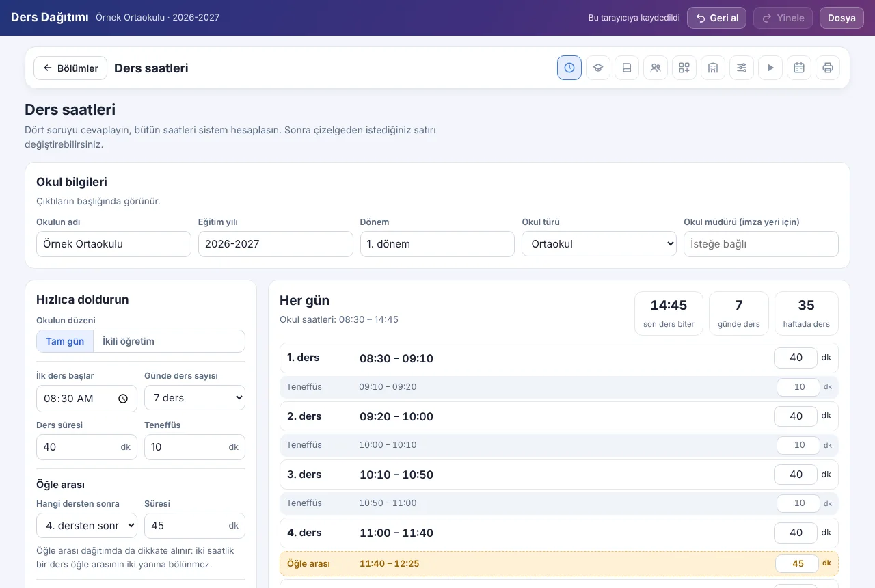Go back with the Bölümler button
Viewport: 875px width, 588px height.
point(70,68)
